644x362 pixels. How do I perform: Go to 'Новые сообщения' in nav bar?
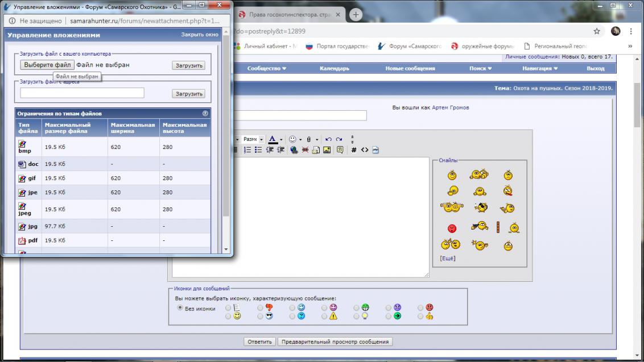click(410, 68)
